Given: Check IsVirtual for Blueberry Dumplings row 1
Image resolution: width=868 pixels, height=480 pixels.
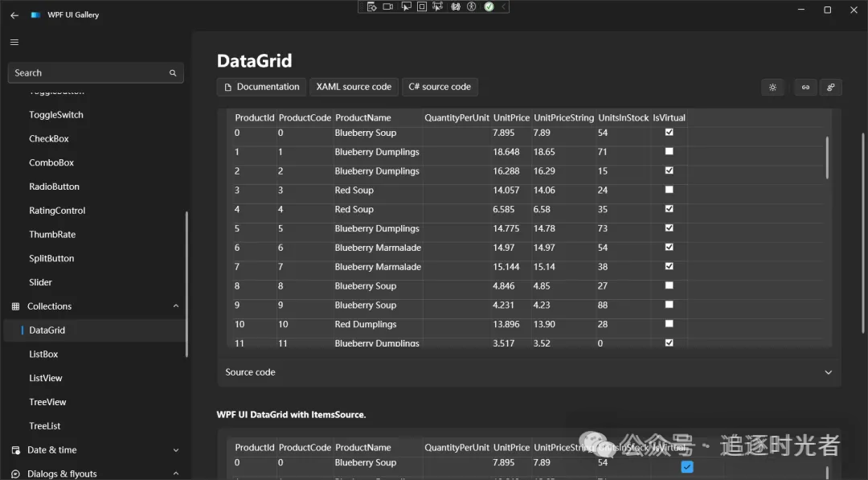Looking at the screenshot, I should (x=669, y=151).
